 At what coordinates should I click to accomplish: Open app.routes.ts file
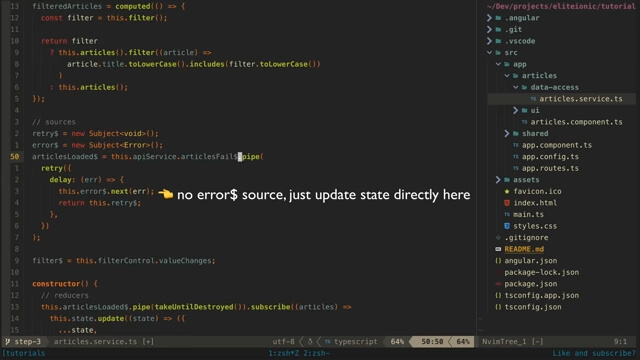coord(550,168)
